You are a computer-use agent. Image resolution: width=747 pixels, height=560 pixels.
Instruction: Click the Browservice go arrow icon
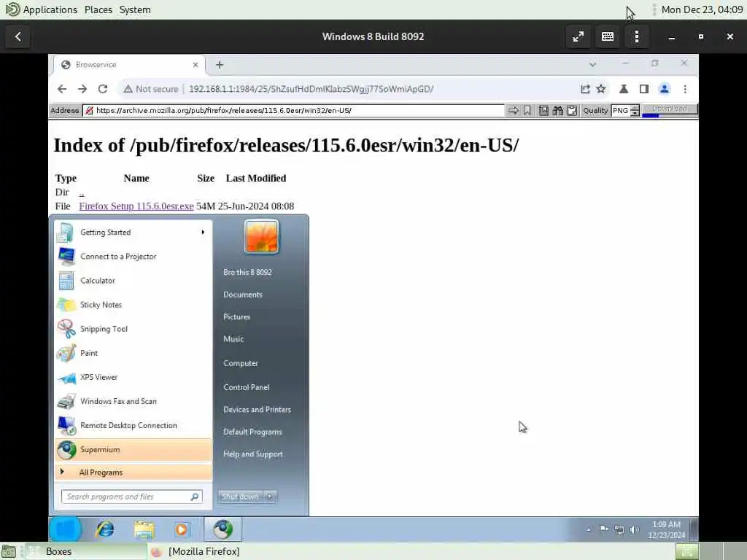[x=513, y=111]
